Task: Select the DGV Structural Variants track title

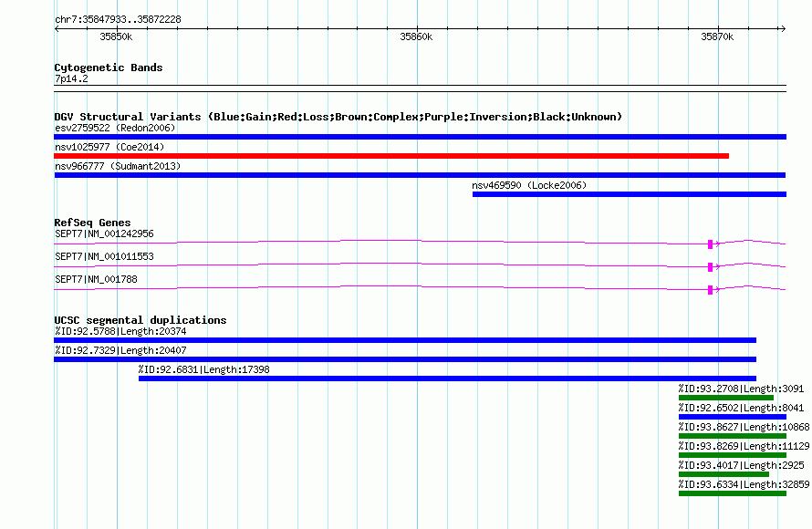Action: tap(338, 117)
